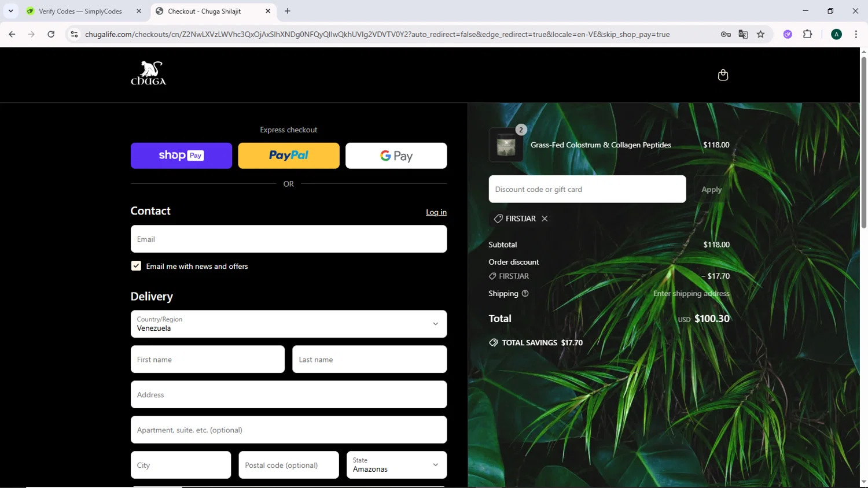
Task: Focus the City field
Action: click(181, 465)
